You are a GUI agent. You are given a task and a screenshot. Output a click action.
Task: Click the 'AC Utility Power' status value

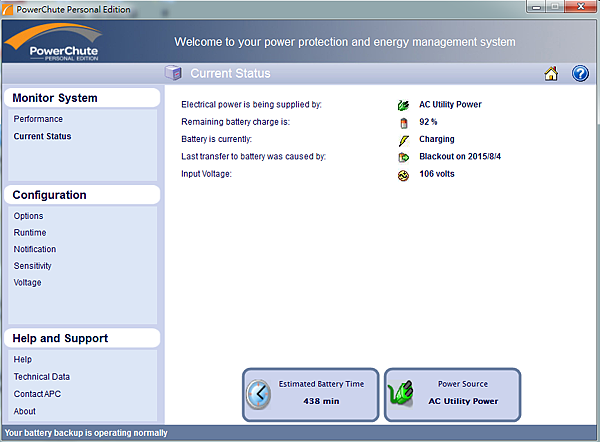[x=450, y=104]
